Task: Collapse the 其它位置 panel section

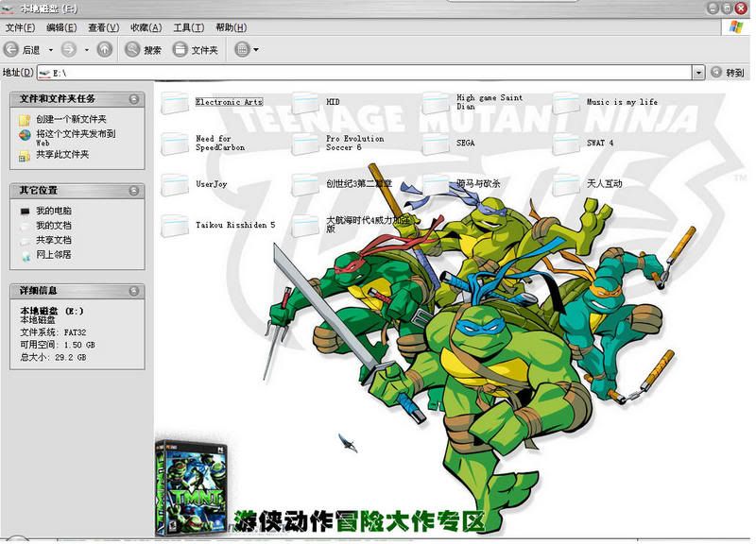Action: [x=134, y=191]
